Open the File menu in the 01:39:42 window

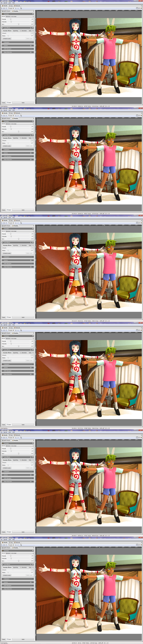pos(2,3)
